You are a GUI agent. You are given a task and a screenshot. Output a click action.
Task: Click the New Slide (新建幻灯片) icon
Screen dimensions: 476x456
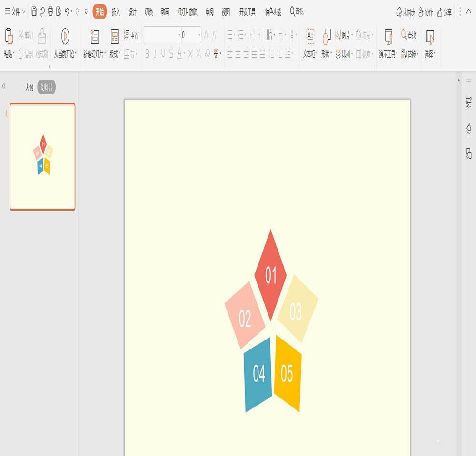(94, 37)
